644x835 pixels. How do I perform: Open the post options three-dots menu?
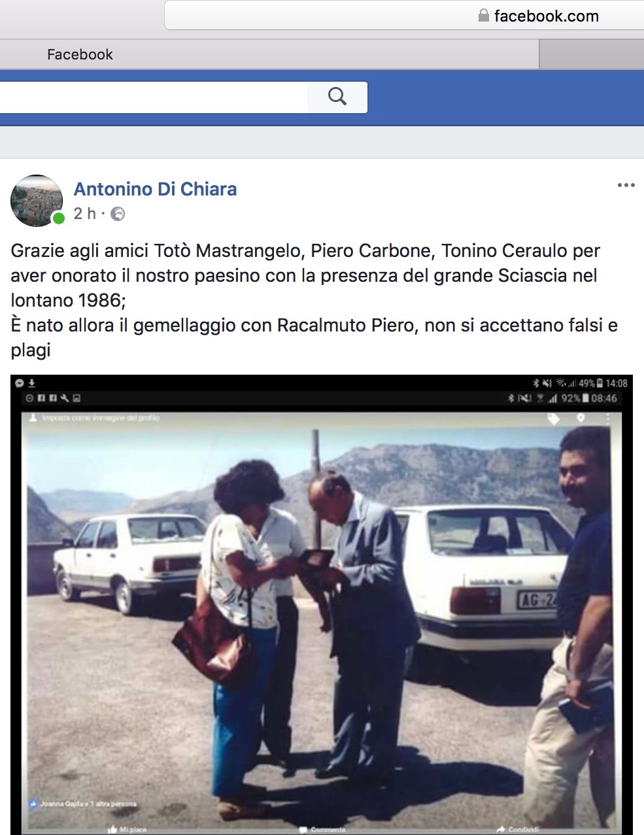point(626,186)
